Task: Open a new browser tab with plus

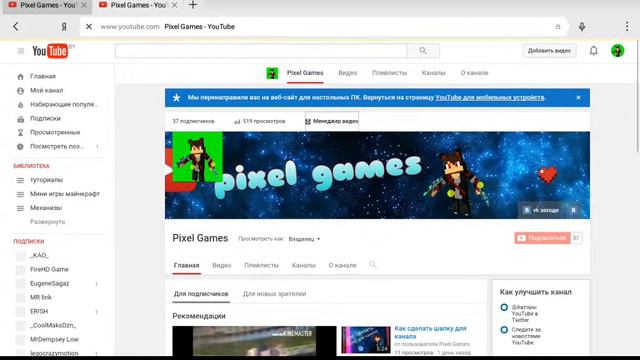Action: click(x=193, y=5)
